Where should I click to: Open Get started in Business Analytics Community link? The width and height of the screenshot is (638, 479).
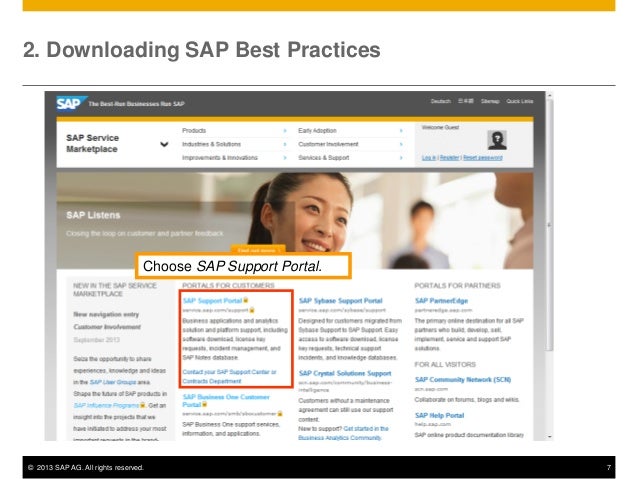(343, 433)
